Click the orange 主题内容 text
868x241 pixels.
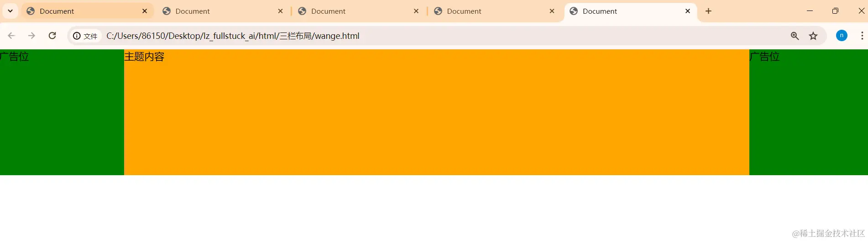144,57
